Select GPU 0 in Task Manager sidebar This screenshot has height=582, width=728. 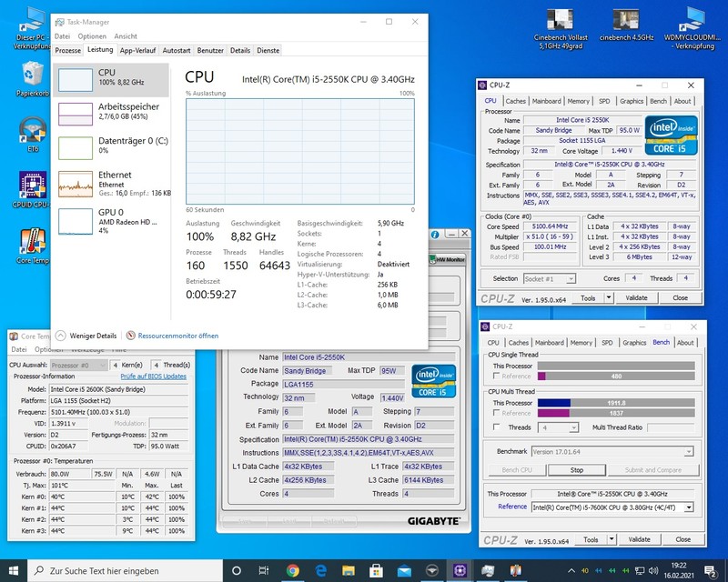tap(111, 221)
